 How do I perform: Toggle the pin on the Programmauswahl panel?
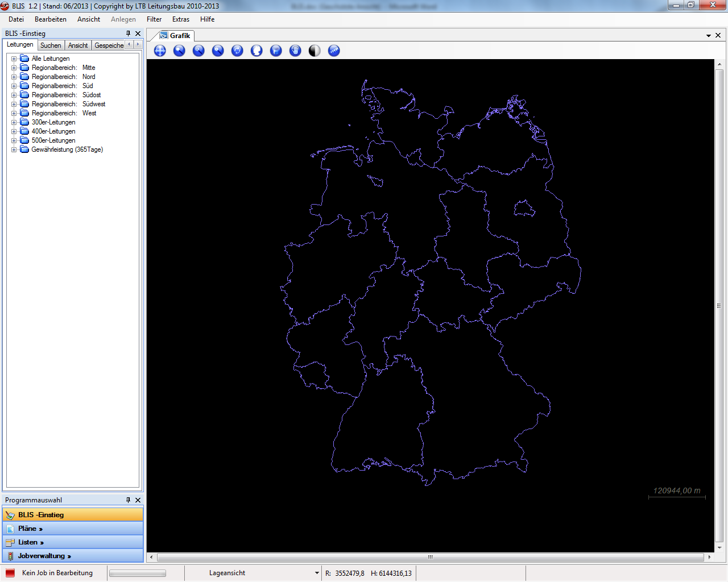pos(128,500)
